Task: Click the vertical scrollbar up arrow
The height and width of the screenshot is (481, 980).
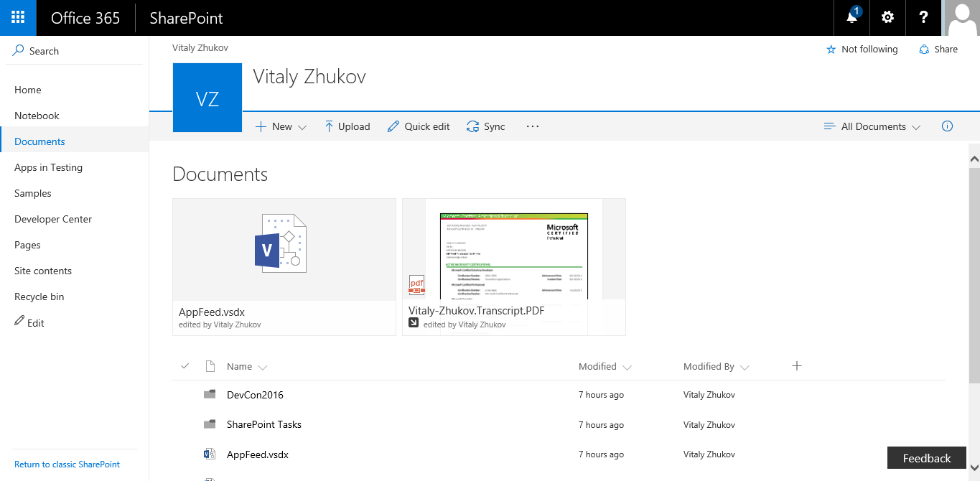Action: (974, 159)
